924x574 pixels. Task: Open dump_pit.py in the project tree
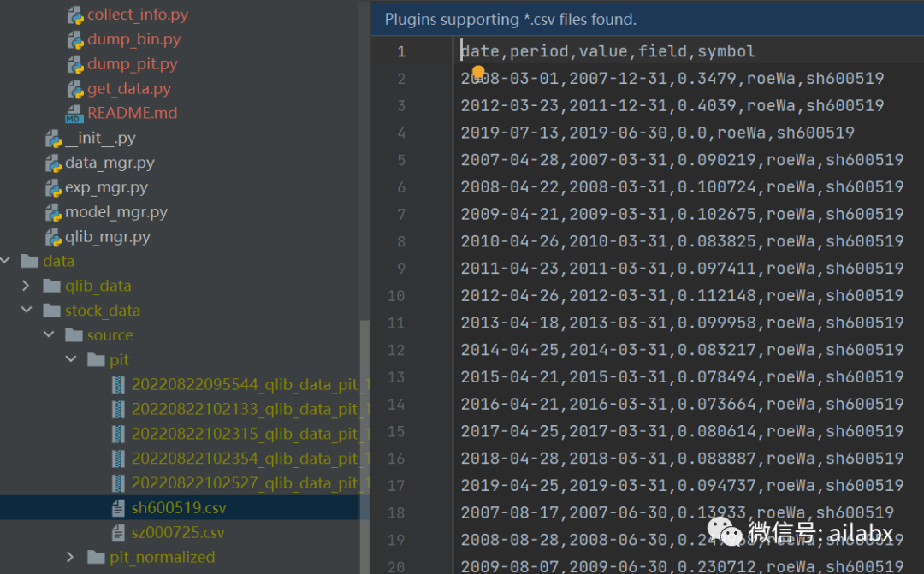pos(133,64)
